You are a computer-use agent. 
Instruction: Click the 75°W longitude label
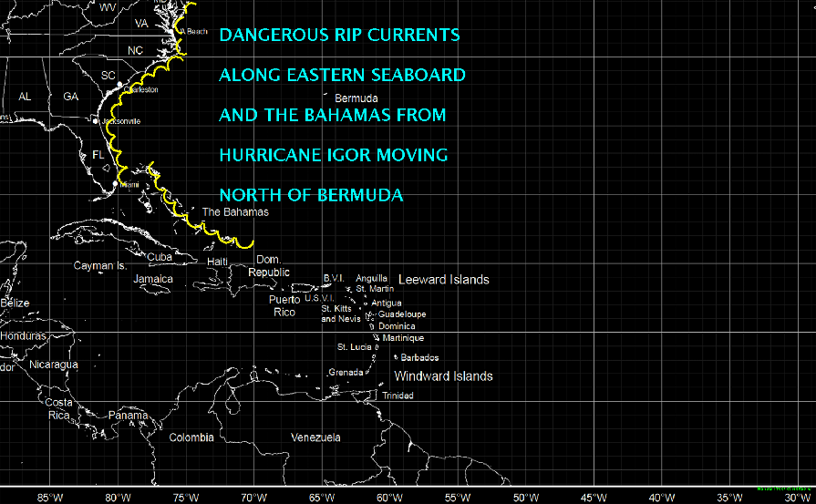(x=186, y=498)
